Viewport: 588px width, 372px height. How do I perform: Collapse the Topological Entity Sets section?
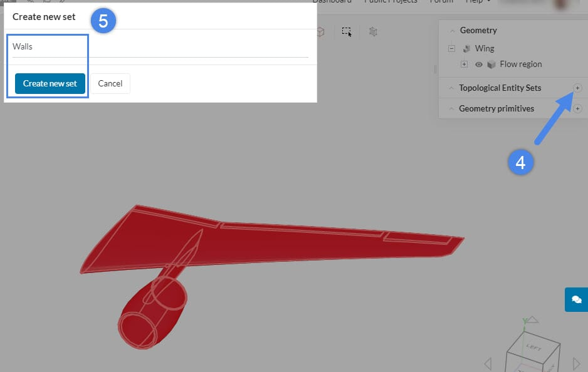click(x=450, y=88)
